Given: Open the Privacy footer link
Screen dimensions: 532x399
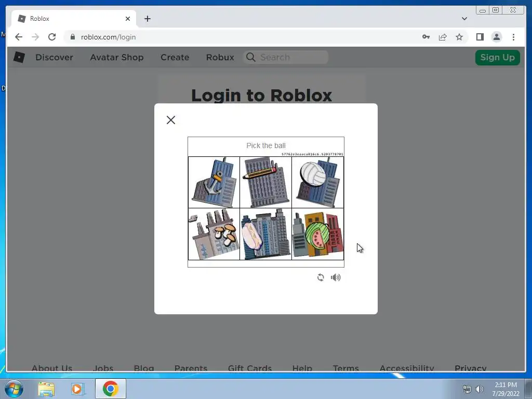Looking at the screenshot, I should 471,368.
